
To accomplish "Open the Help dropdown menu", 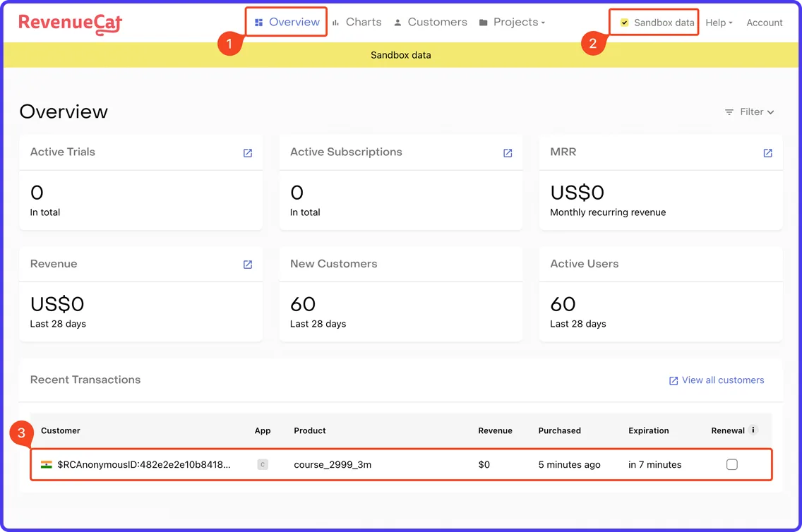I will 719,23.
